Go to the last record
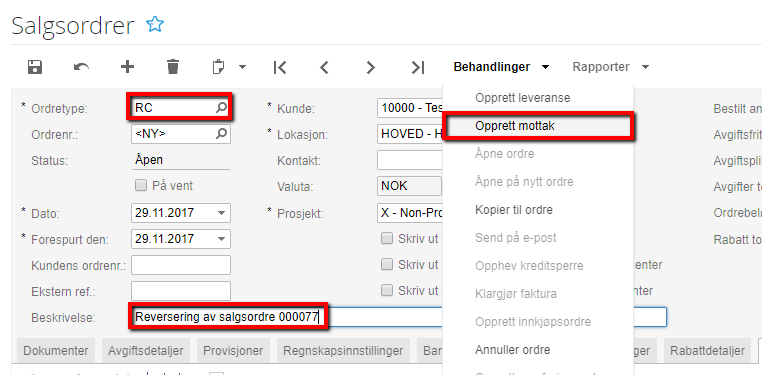Viewport: 762px width, 375px height. point(418,67)
